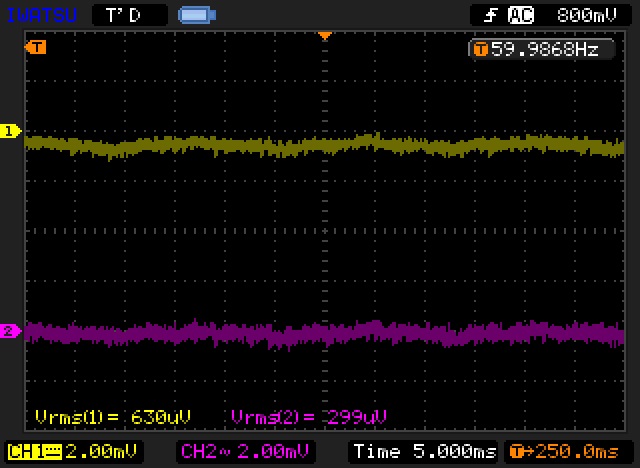Click the T'D trigger status indicator

pos(122,15)
